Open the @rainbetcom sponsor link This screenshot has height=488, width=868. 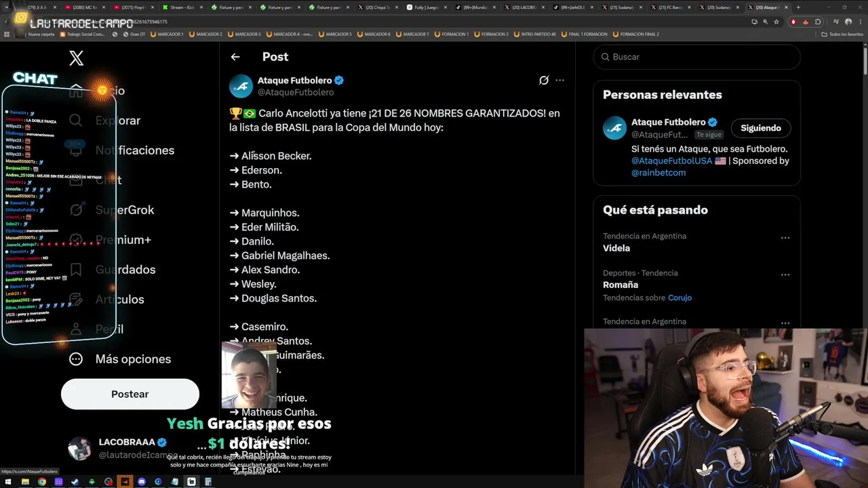[x=658, y=173]
